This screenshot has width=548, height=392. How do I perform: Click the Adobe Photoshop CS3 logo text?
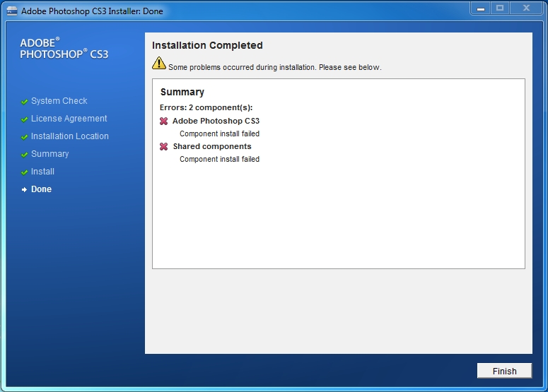pyautogui.click(x=64, y=49)
